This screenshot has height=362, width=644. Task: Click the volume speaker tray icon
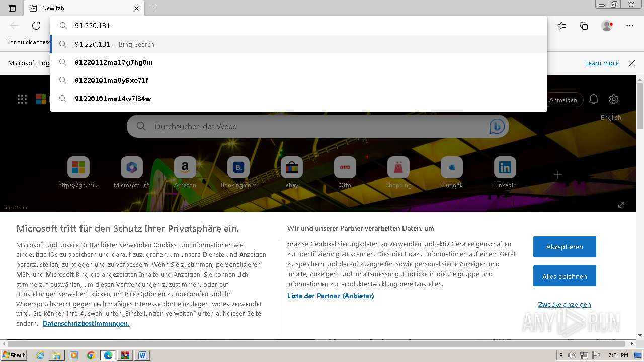[572, 355]
